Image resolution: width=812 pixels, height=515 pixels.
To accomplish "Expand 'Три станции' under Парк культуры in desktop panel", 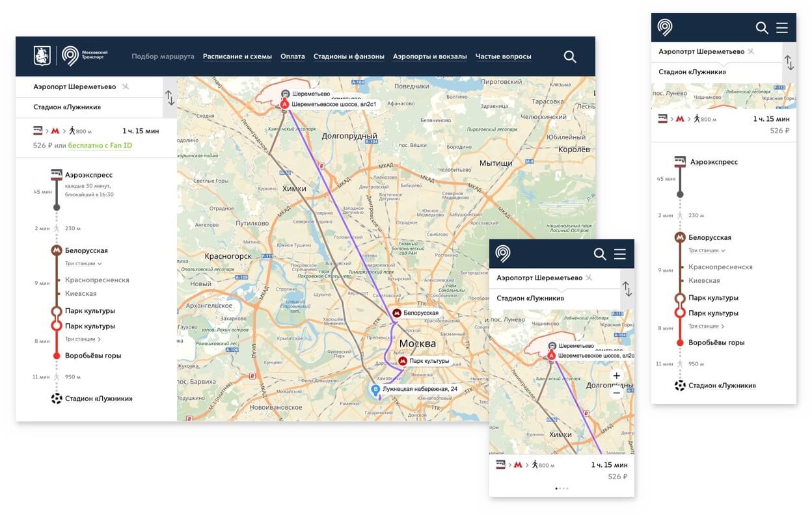I will point(83,339).
